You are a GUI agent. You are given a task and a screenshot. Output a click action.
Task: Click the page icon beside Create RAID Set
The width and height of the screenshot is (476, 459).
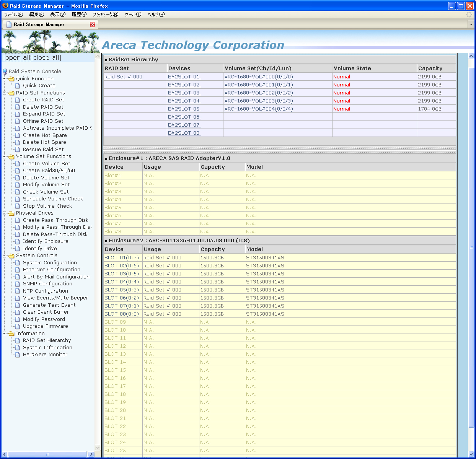[17, 100]
